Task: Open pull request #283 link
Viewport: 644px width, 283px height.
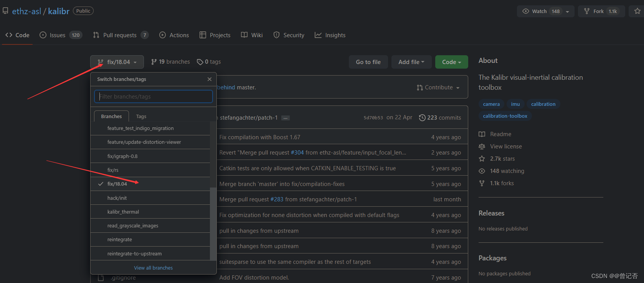Action: pyautogui.click(x=277, y=199)
